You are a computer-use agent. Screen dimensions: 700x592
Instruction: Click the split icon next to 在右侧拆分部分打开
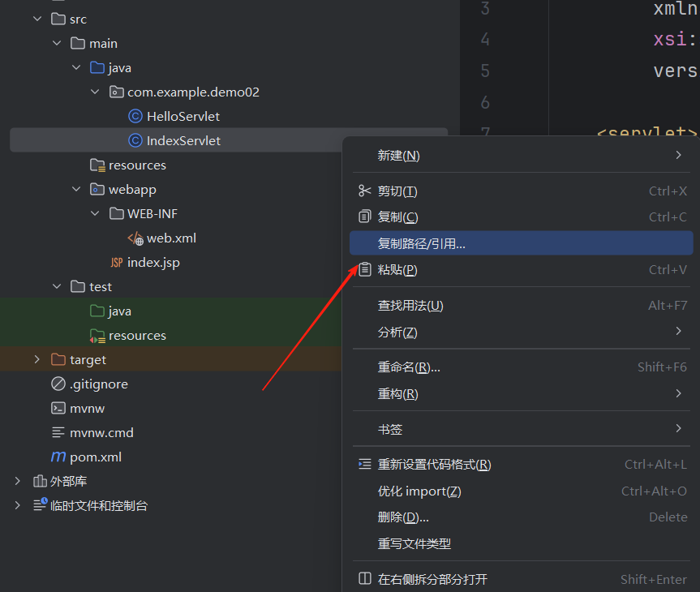(x=365, y=578)
